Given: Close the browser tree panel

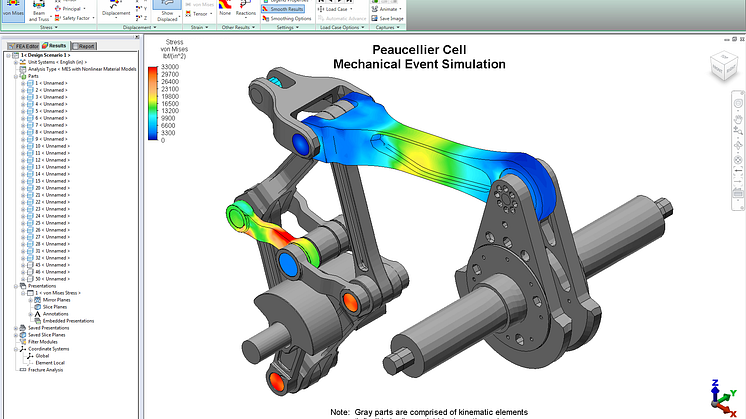Looking at the screenshot, I should click(x=137, y=37).
